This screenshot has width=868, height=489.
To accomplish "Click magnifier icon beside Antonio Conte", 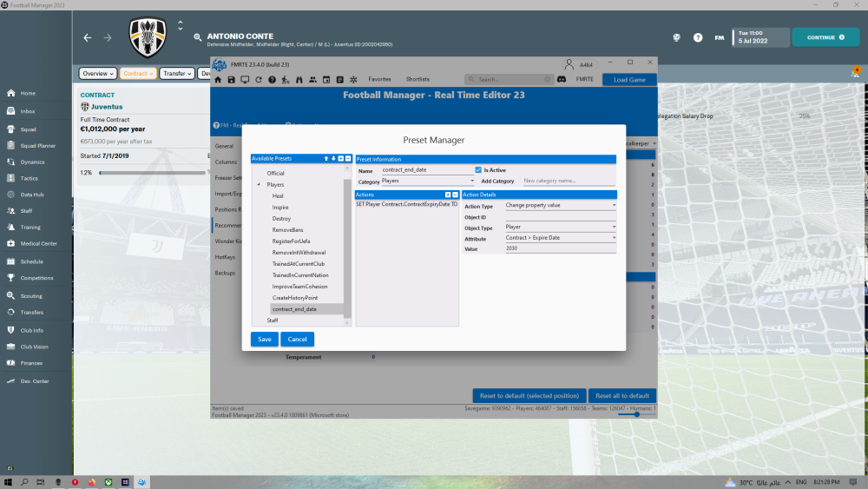I will tap(198, 37).
